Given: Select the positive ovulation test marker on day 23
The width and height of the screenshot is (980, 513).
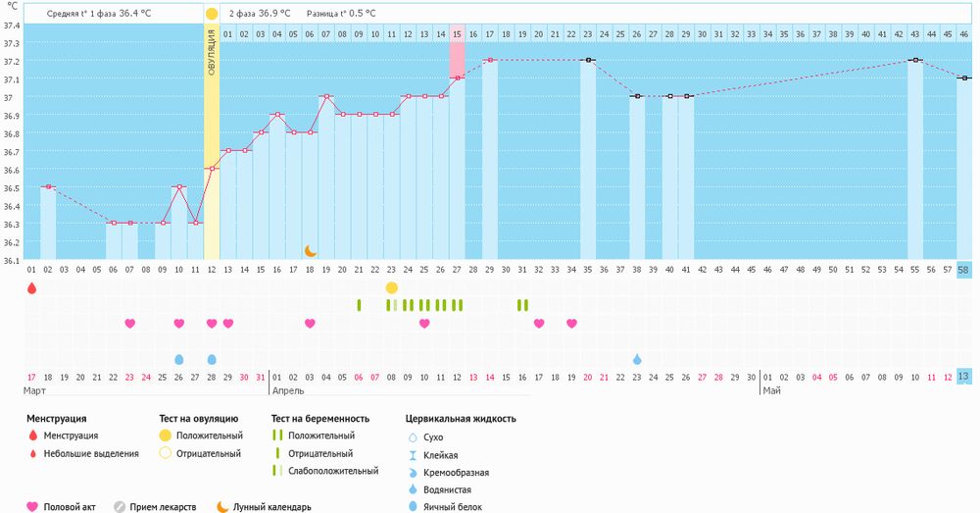Looking at the screenshot, I should pyautogui.click(x=392, y=287).
